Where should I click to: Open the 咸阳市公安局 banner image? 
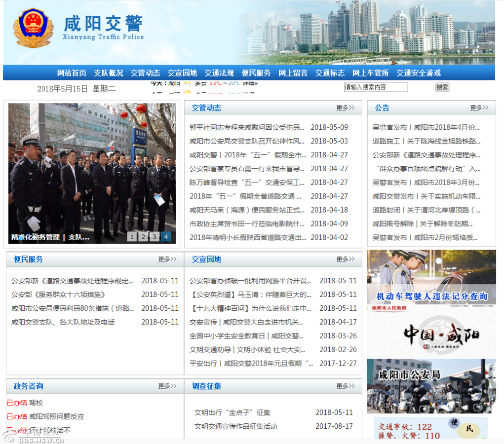tap(431, 386)
